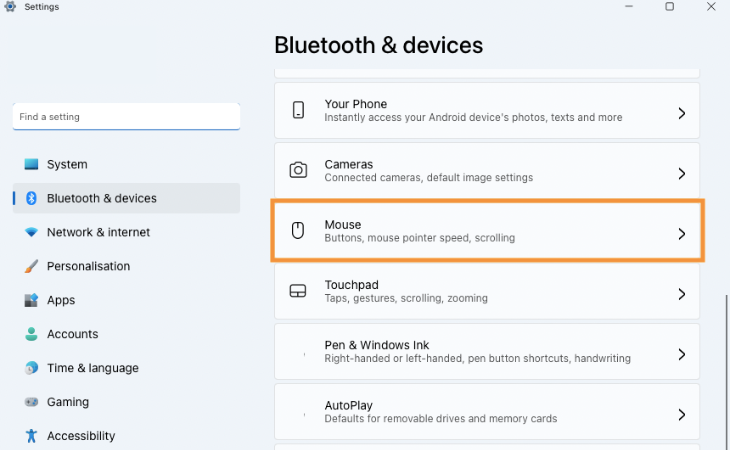The height and width of the screenshot is (450, 730).
Task: Click the Settings gear icon in title bar
Action: click(10, 7)
